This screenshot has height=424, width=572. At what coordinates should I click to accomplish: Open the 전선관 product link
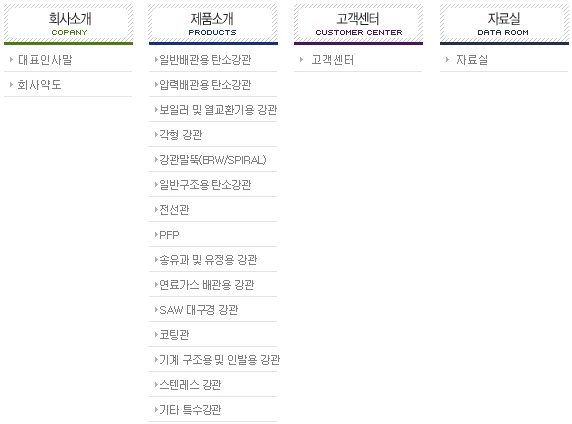coord(174,209)
